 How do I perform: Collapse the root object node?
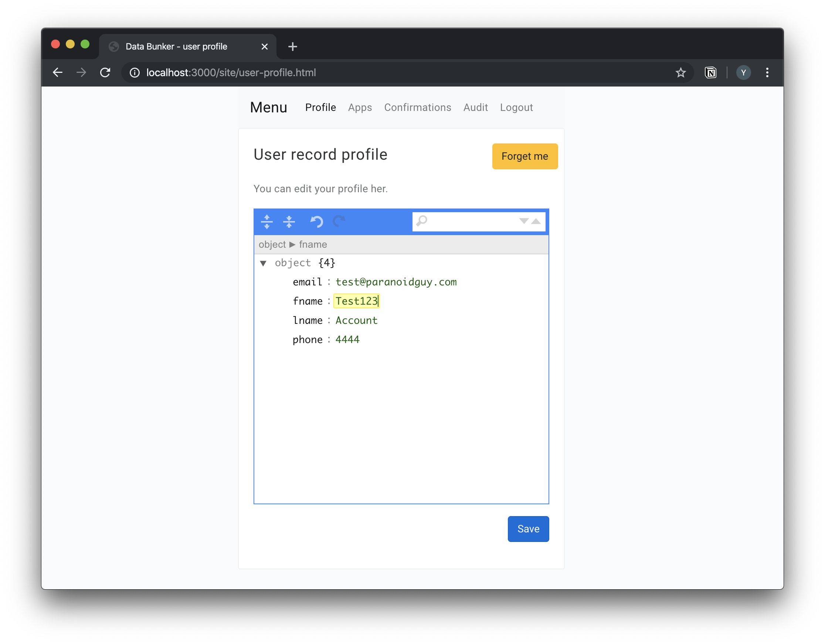click(x=263, y=263)
